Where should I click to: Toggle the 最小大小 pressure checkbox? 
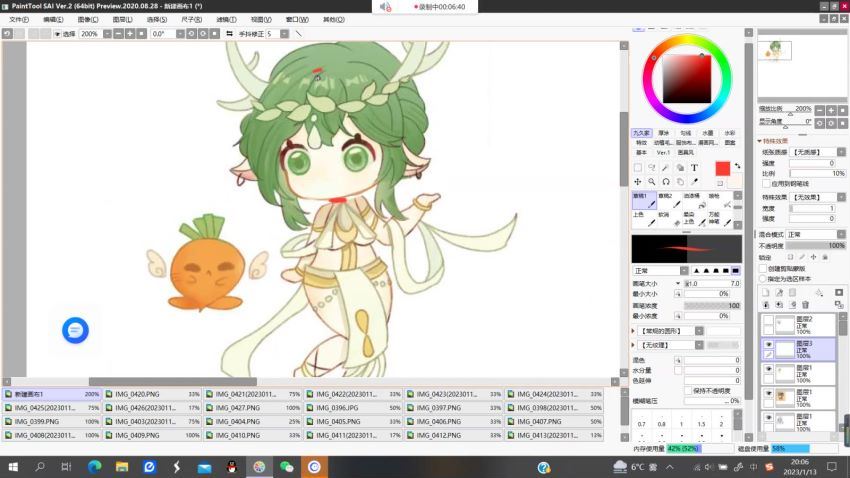[x=678, y=294]
